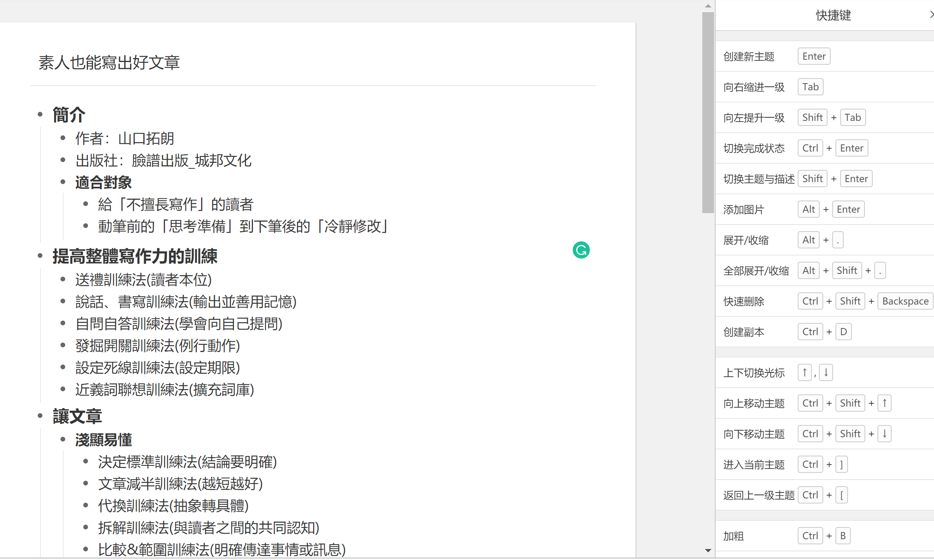Click the up arrow key in 上下切换光标 row
The image size is (934, 560).
804,372
